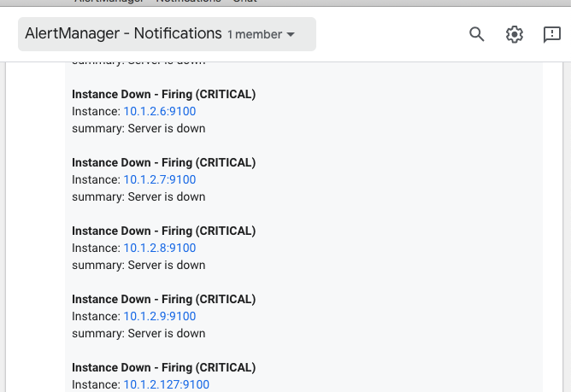Screen dimensions: 571x392
Task: Open AlertManager - Notifications space title
Action: click(123, 33)
